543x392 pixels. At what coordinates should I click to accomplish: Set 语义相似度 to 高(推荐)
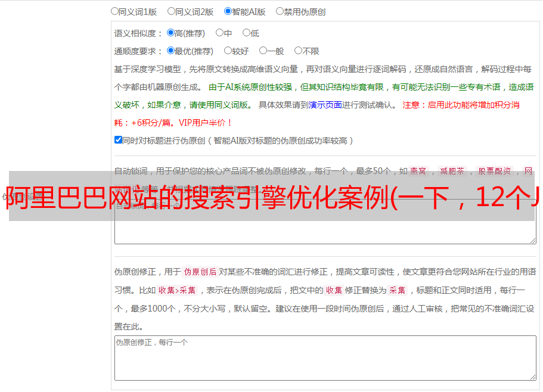tap(170, 33)
